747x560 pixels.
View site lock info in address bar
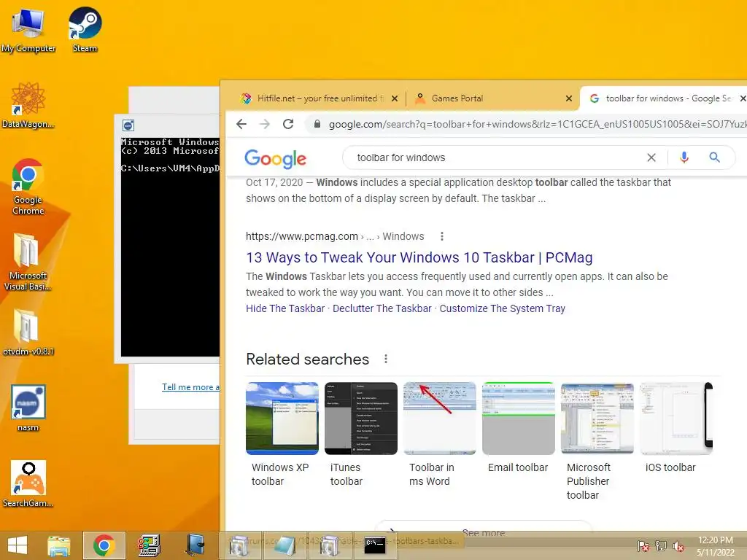(x=317, y=124)
